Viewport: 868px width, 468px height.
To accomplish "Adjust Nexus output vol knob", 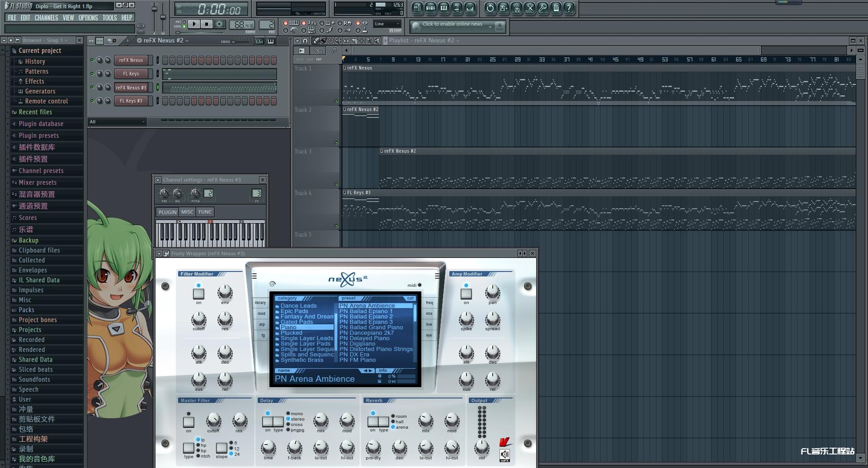I will (x=482, y=447).
